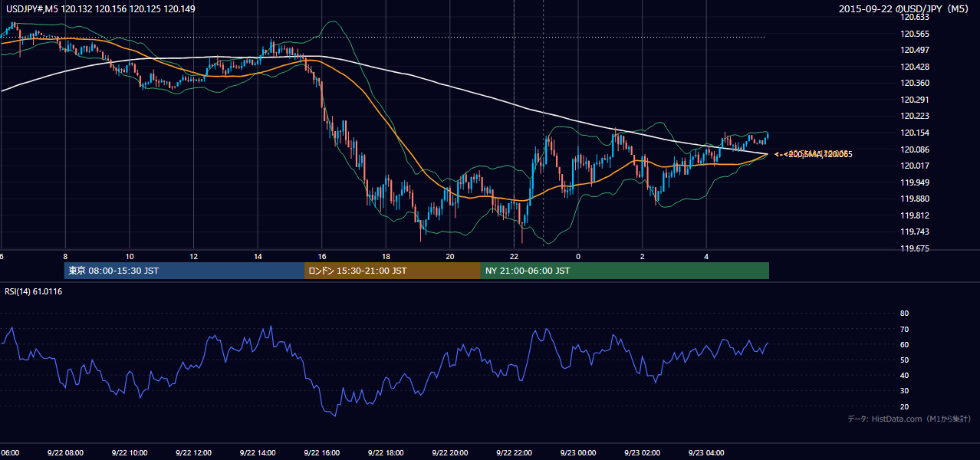This screenshot has width=980, height=460.
Task: Click RSI scale value 70
Action: 904,329
